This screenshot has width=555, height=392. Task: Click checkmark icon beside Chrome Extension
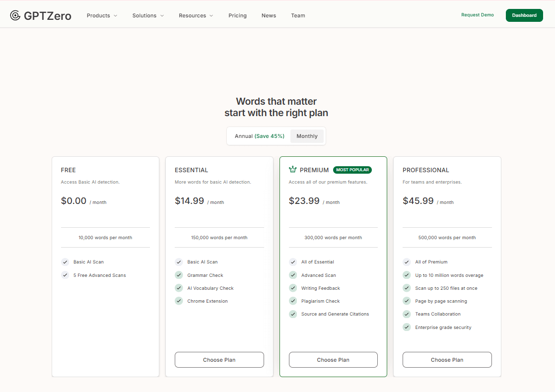179,301
